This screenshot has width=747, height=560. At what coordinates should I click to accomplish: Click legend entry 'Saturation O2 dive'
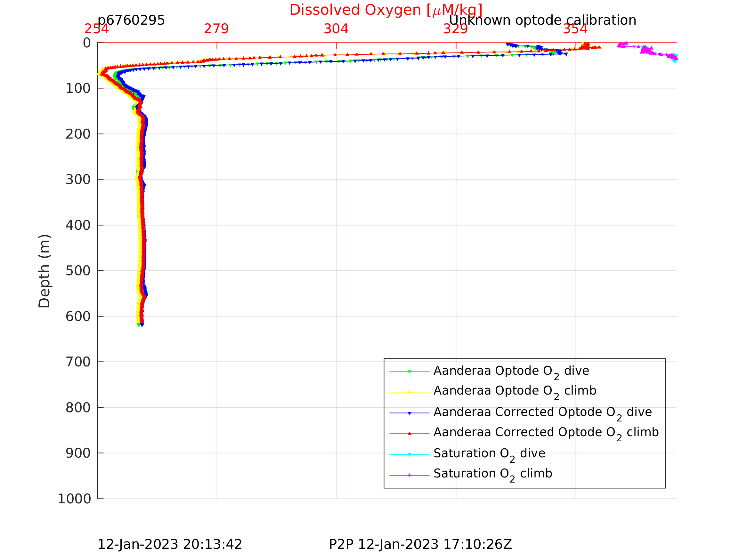[x=489, y=455]
